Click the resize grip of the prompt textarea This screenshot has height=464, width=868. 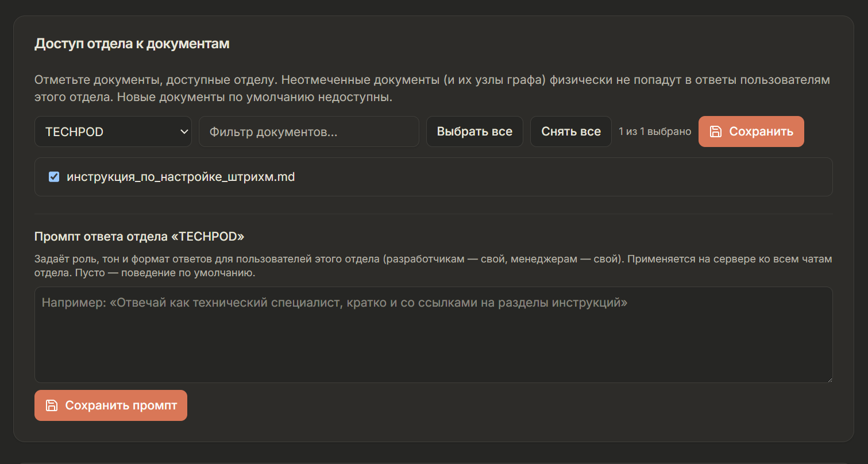(x=829, y=379)
